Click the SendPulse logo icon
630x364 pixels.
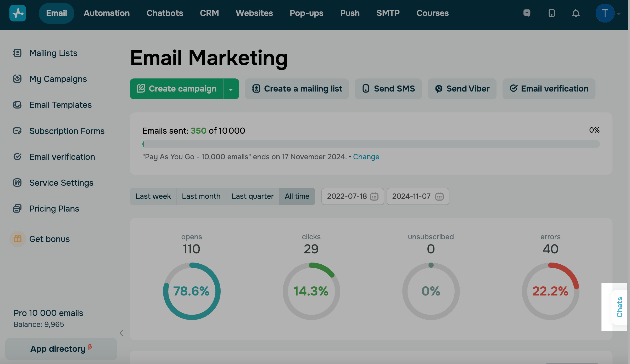click(18, 13)
